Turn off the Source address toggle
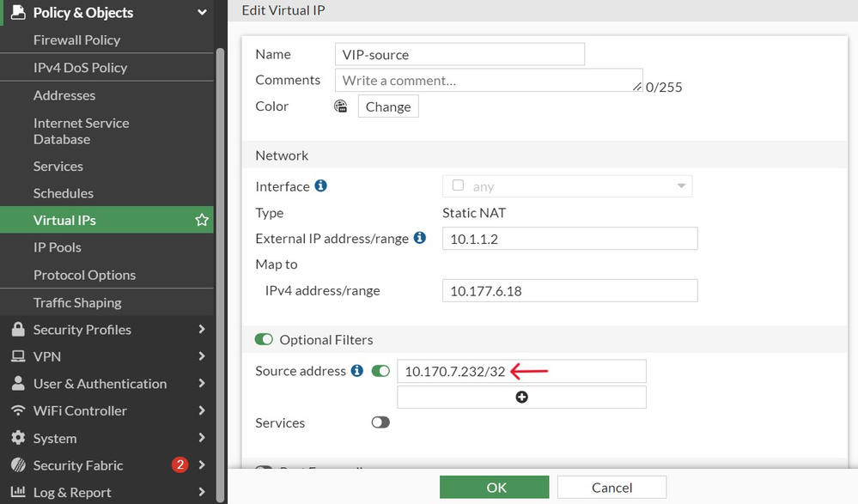Image resolution: width=858 pixels, height=504 pixels. [x=380, y=371]
